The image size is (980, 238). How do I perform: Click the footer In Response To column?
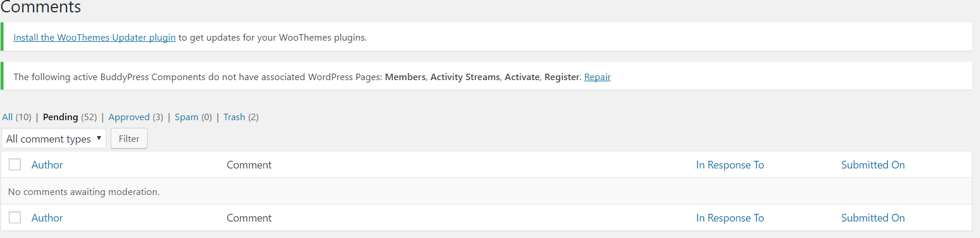click(x=729, y=218)
